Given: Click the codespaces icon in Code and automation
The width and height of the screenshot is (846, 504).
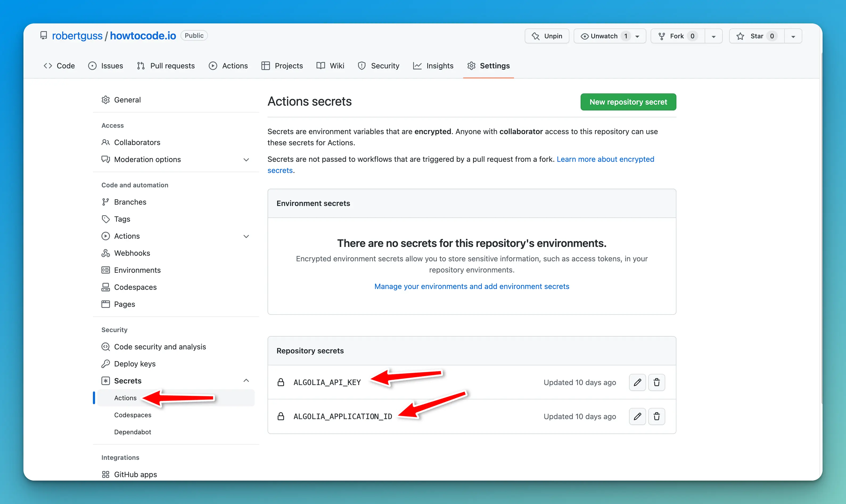Looking at the screenshot, I should tap(106, 287).
